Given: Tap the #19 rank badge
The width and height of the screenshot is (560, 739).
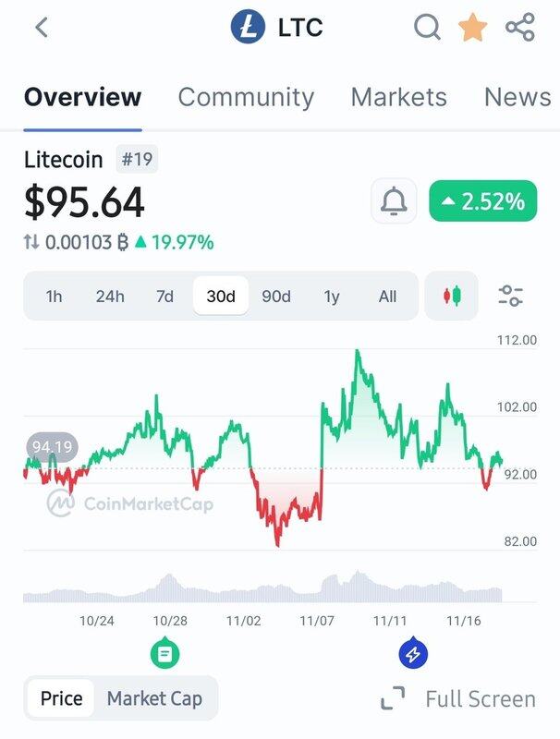Looking at the screenshot, I should [137, 160].
